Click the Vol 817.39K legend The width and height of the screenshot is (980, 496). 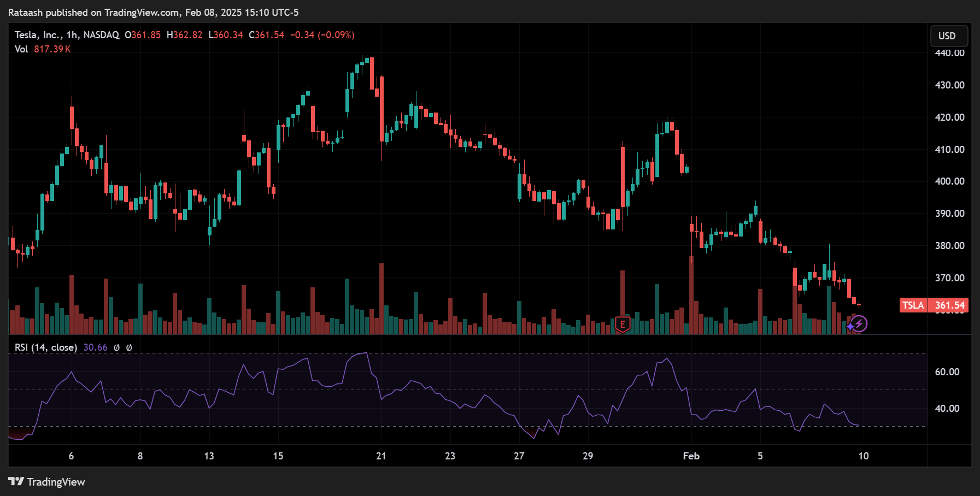43,49
